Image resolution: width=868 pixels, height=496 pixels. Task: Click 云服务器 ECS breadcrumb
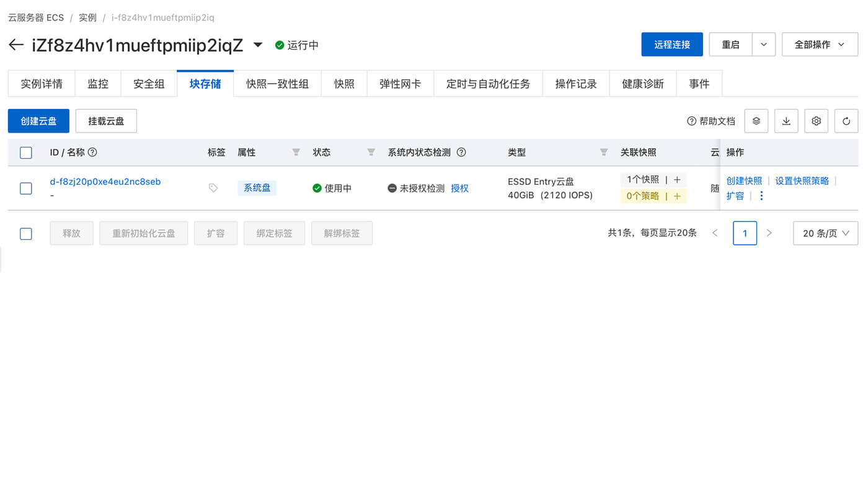click(x=36, y=17)
